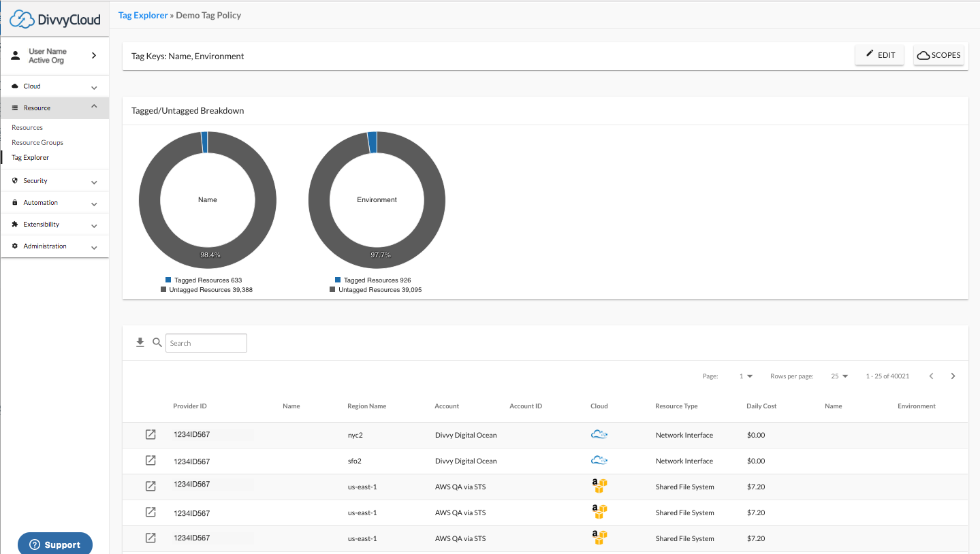Viewport: 980px width, 554px height.
Task: Open the nyc2 row external link icon
Action: pyautogui.click(x=151, y=434)
